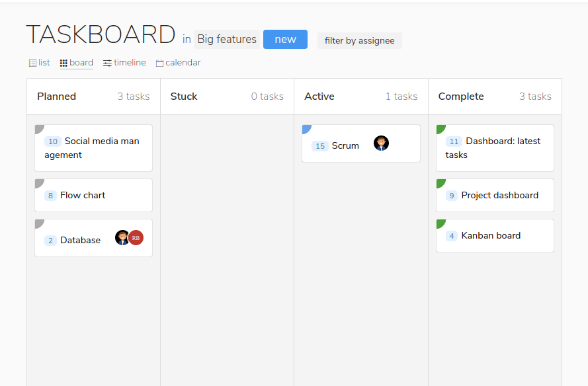This screenshot has height=386, width=588.
Task: Click green status corner on Kanban board card
Action: [441, 223]
